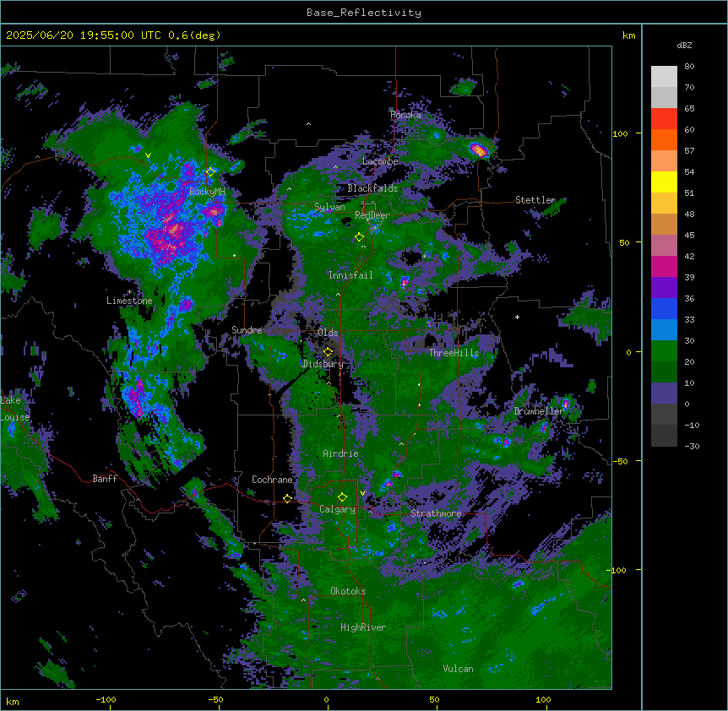This screenshot has width=728, height=711.
Task: Click the Lacombe label
Action: 380,161
